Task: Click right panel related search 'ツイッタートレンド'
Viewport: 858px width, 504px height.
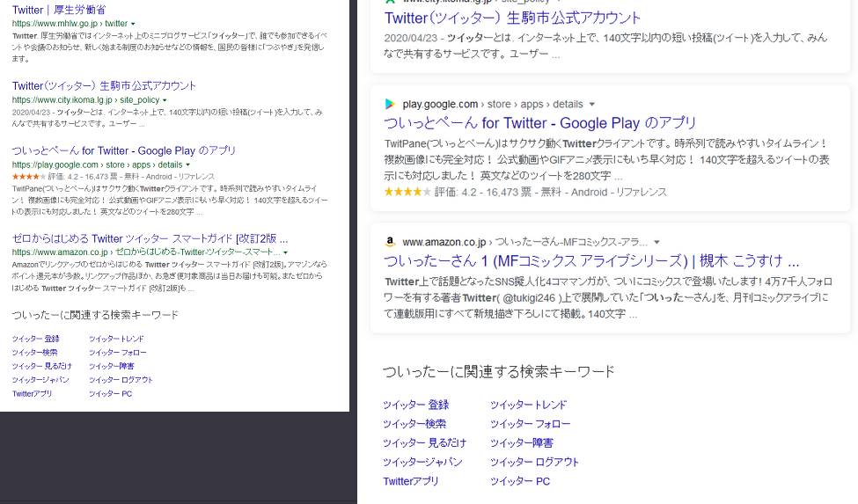Action: (x=528, y=405)
